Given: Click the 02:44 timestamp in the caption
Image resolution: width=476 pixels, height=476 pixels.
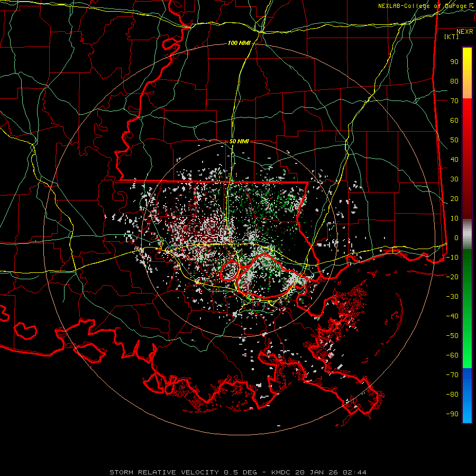Looking at the screenshot, I should click(354, 472).
